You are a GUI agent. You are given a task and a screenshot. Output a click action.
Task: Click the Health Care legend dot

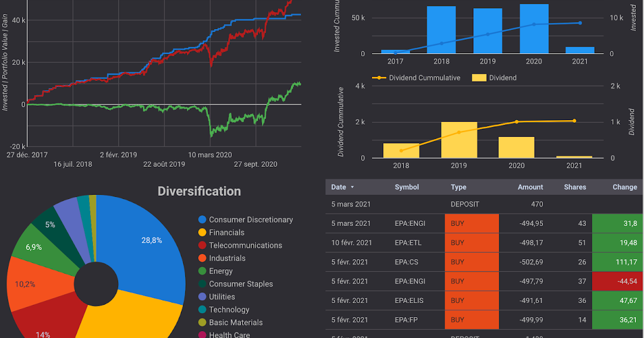pyautogui.click(x=202, y=335)
